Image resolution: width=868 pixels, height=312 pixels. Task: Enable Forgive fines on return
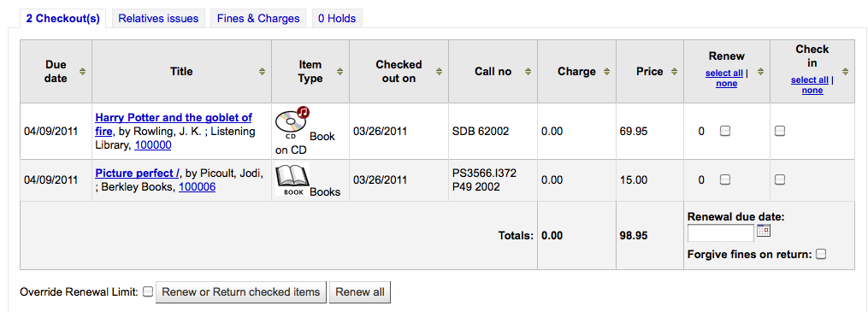(822, 254)
